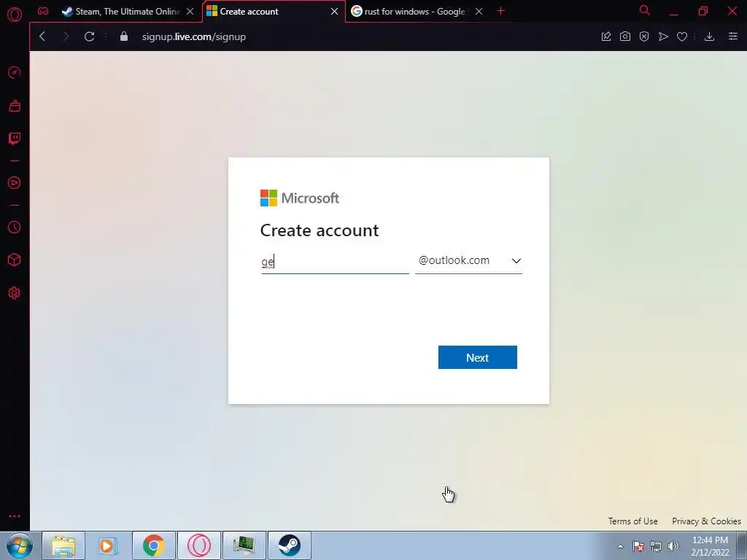The width and height of the screenshot is (747, 560).
Task: Open Twitch panel in sidebar
Action: click(15, 139)
